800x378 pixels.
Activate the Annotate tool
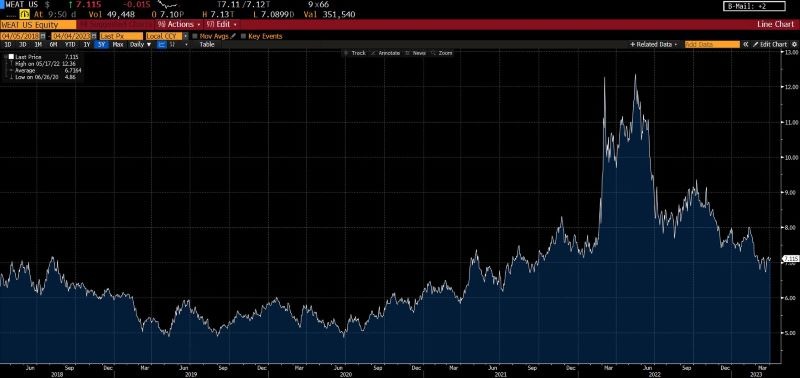click(x=385, y=53)
